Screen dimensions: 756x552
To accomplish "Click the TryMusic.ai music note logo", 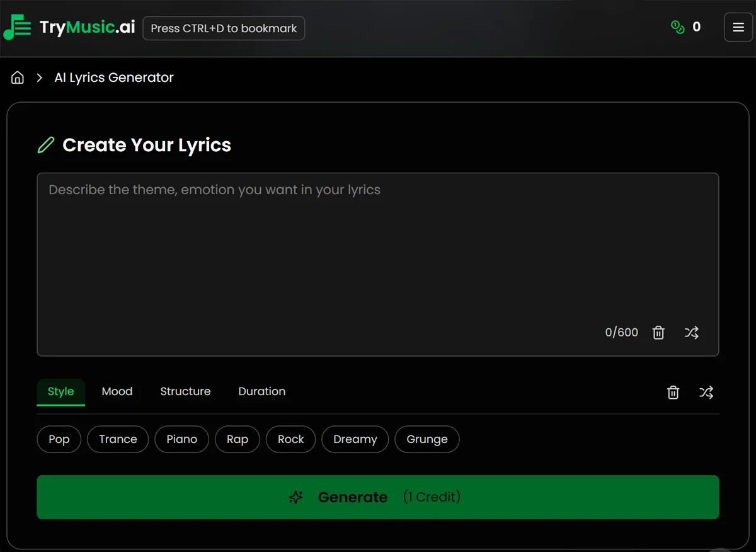I will coord(17,27).
